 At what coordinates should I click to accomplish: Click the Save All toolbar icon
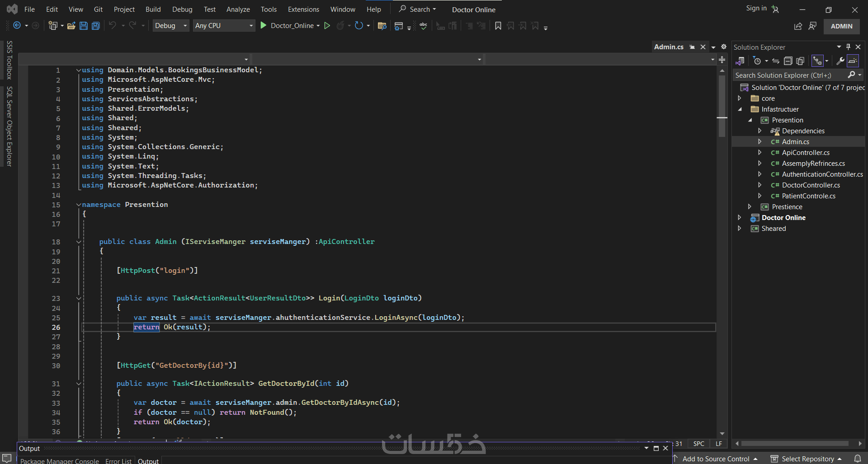tap(96, 26)
